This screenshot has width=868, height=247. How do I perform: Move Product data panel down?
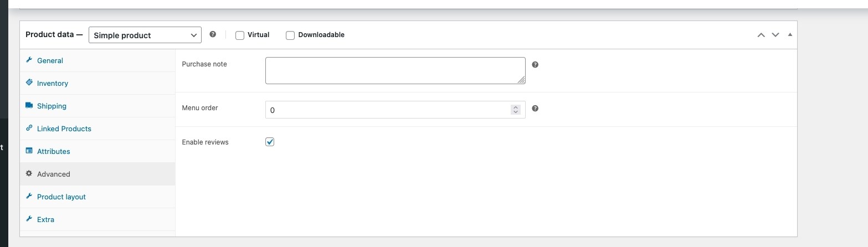click(775, 35)
